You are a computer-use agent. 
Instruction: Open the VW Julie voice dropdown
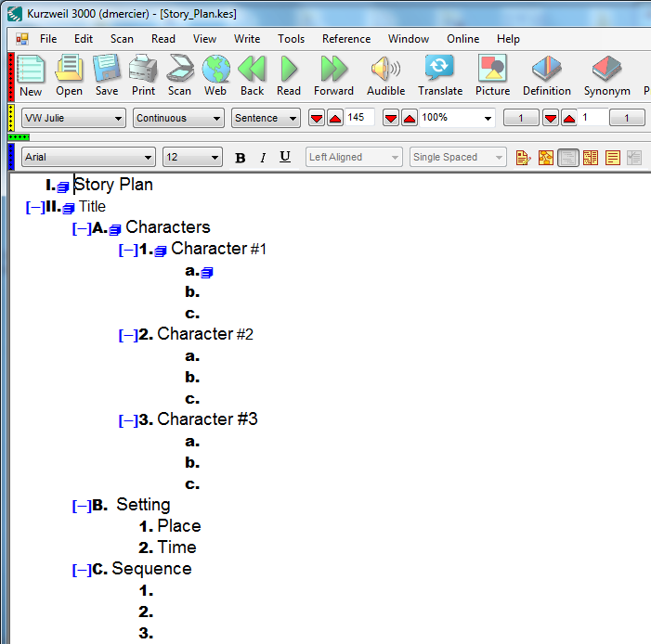pos(73,118)
